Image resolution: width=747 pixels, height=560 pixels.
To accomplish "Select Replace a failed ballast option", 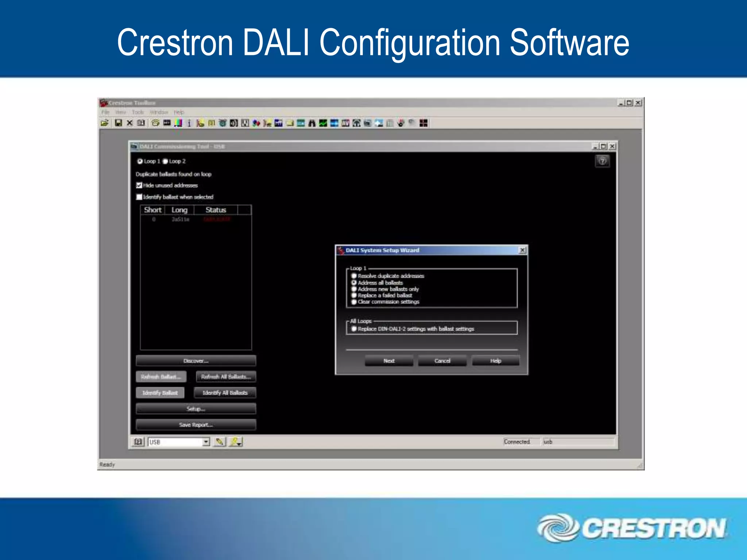I will (354, 295).
